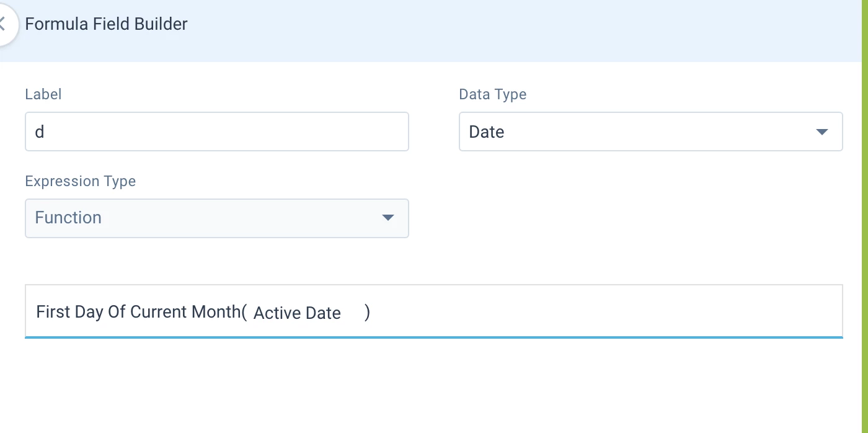This screenshot has height=433, width=868.
Task: Click the Label caption text
Action: click(x=43, y=94)
